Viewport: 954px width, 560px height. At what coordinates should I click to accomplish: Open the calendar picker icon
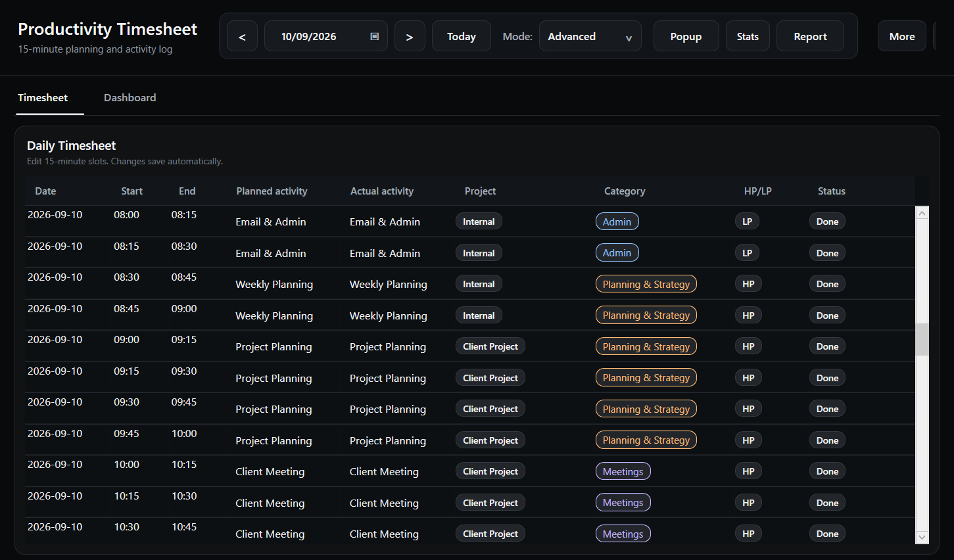point(374,36)
